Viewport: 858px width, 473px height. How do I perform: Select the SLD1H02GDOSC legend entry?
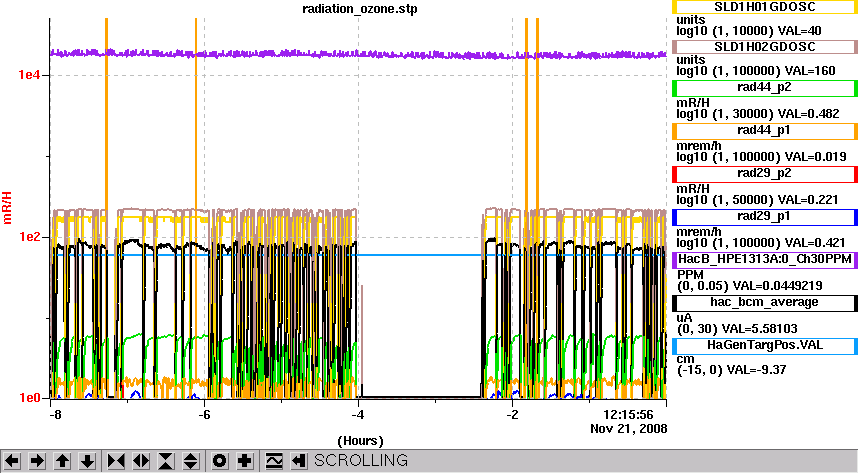(x=764, y=47)
